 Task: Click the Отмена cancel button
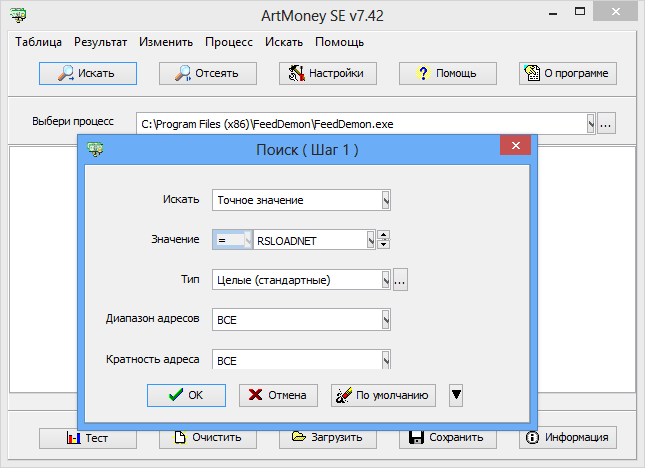coord(278,395)
